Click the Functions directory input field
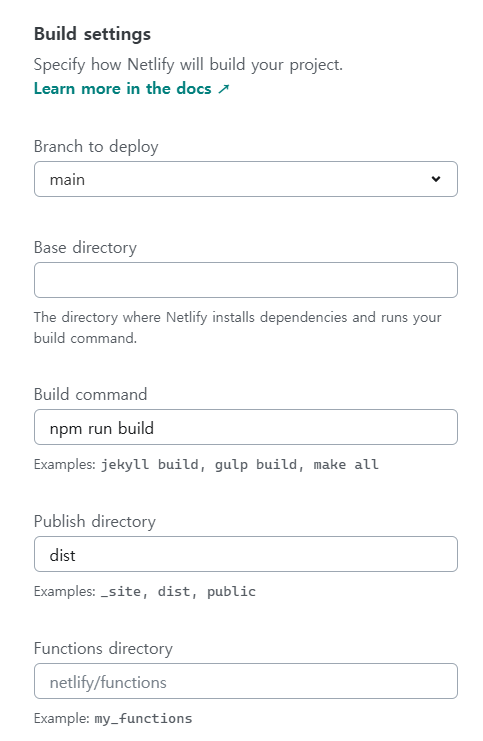 (x=246, y=681)
